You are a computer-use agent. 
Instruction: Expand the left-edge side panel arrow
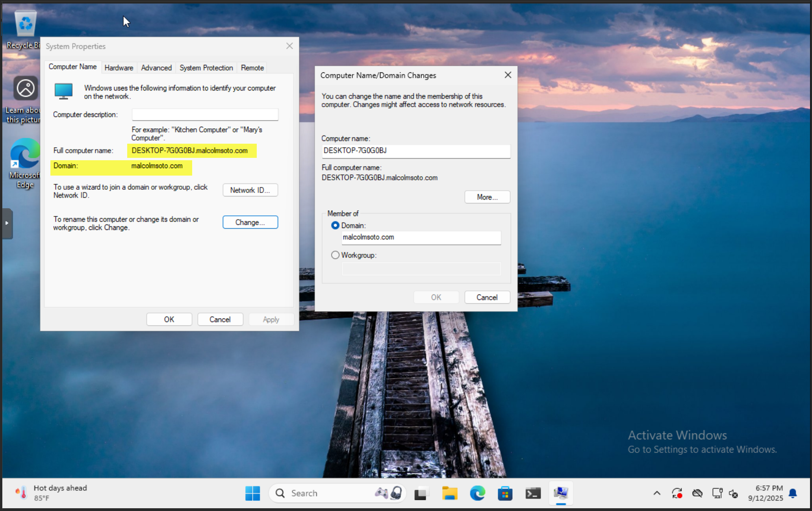coord(7,223)
